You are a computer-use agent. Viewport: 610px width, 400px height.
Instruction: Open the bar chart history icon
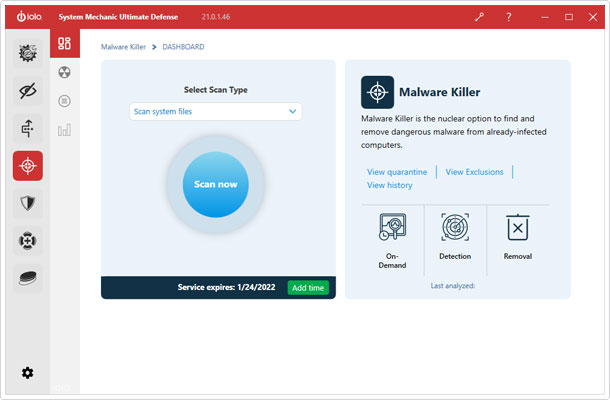coord(65,130)
